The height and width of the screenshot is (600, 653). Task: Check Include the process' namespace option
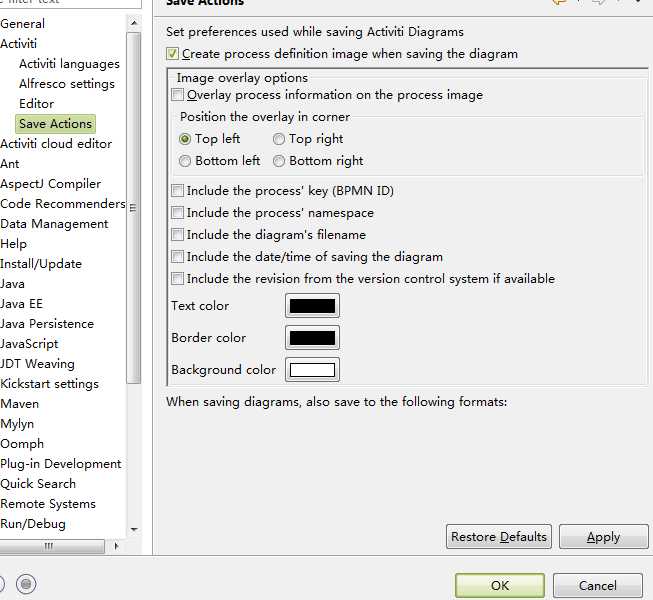pos(177,213)
